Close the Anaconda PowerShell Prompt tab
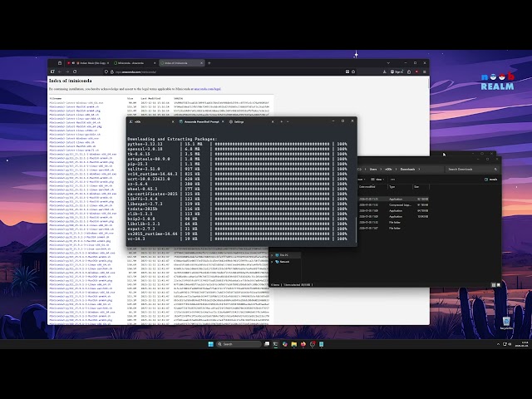 pyautogui.click(x=223, y=122)
